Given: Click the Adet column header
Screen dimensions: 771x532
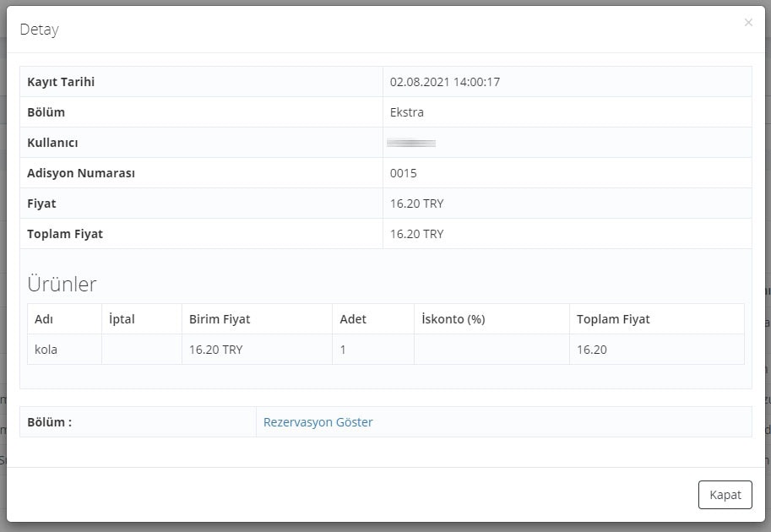Looking at the screenshot, I should click(x=352, y=319).
